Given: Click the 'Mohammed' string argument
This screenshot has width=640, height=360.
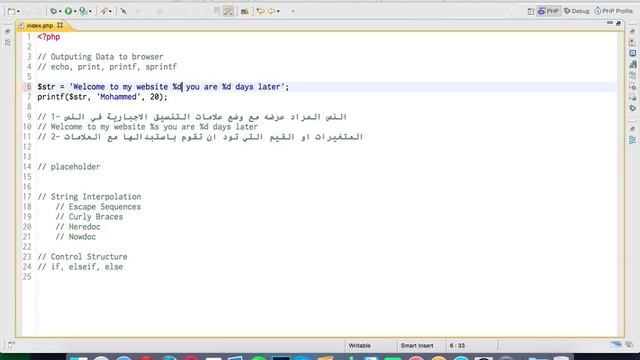Looking at the screenshot, I should (119, 97).
